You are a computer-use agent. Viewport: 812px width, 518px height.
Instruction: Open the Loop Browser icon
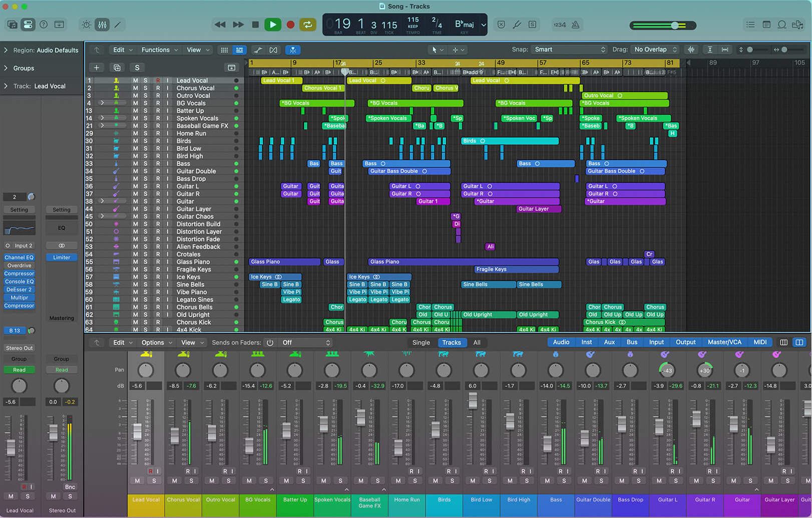(781, 25)
